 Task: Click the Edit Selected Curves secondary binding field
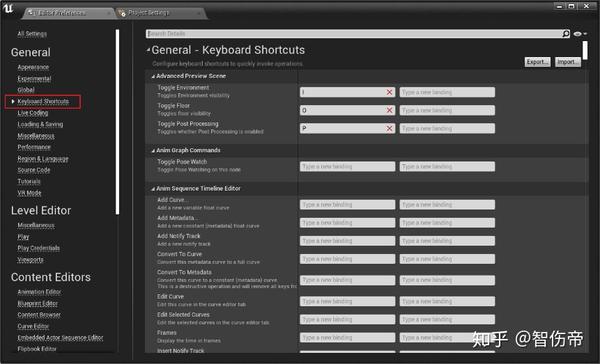pos(447,320)
